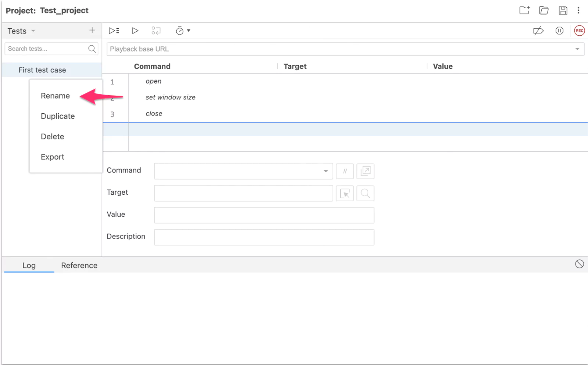Open the test execution speed timer
This screenshot has width=588, height=365.
[x=182, y=31]
